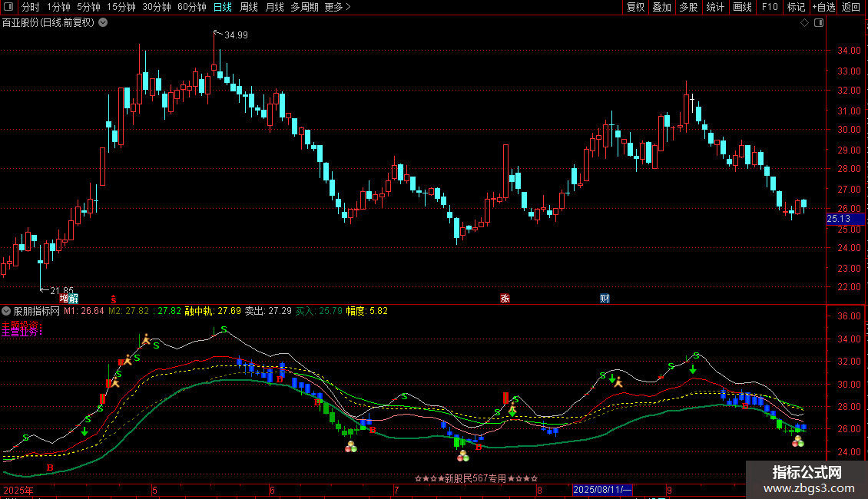Open the 复权 menu
Image resolution: width=868 pixels, height=499 pixels.
[x=635, y=7]
